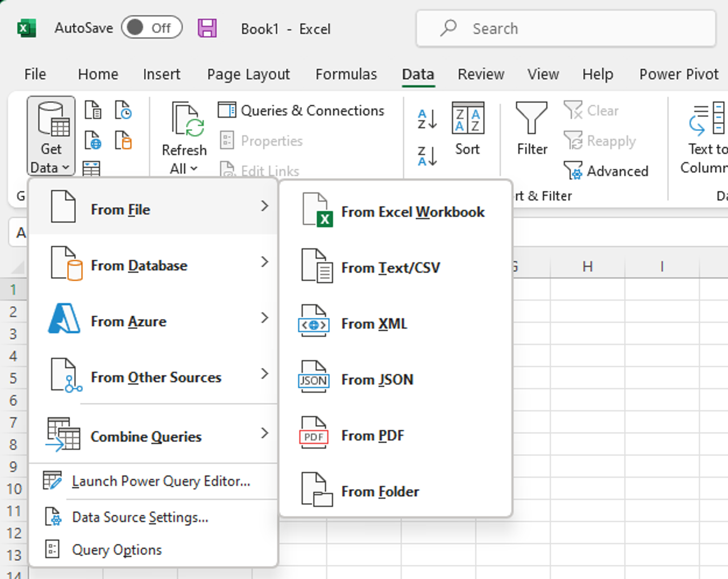Click the From Azure chevron arrow

click(265, 318)
